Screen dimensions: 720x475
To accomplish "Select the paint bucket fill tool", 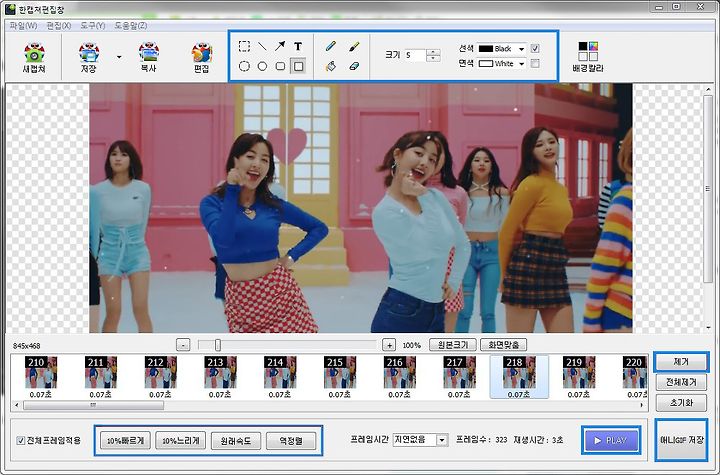I will 331,66.
